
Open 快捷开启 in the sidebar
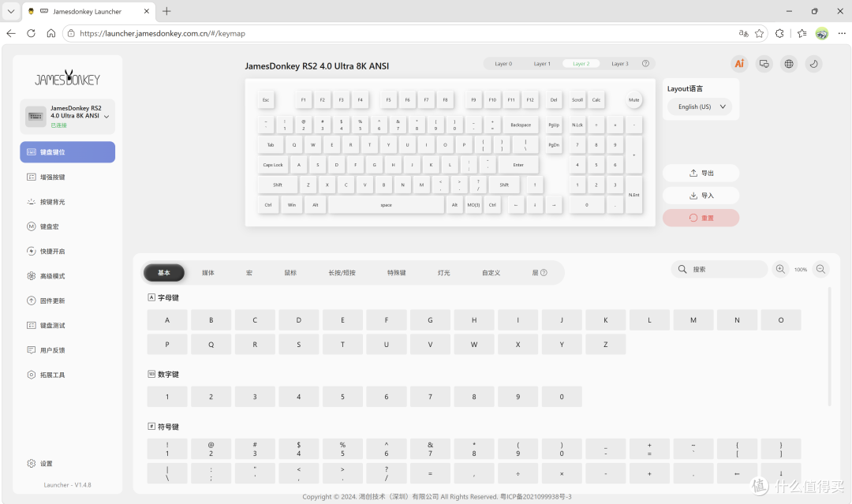tap(67, 251)
